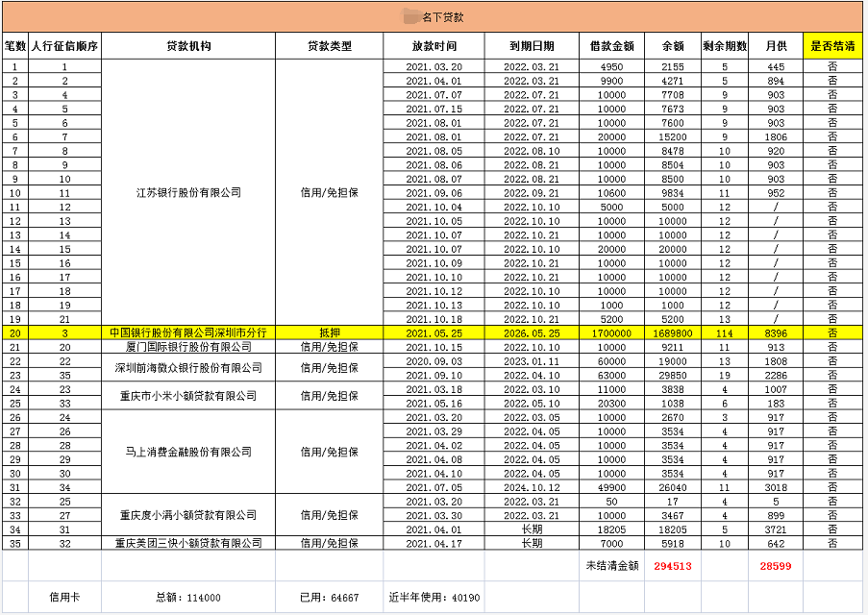Click the 江苏银行股份有限公司 merged cell
This screenshot has width=868, height=615.
pyautogui.click(x=188, y=192)
